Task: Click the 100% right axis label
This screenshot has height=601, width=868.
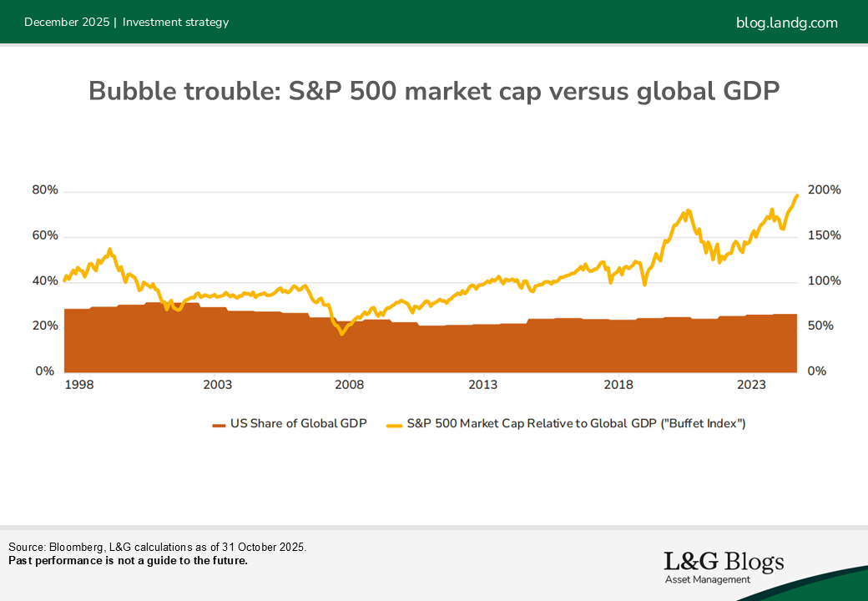Action: click(825, 281)
